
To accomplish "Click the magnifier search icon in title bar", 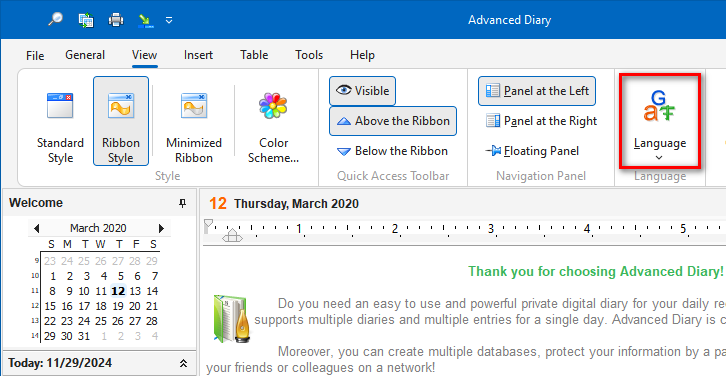I will pyautogui.click(x=56, y=19).
